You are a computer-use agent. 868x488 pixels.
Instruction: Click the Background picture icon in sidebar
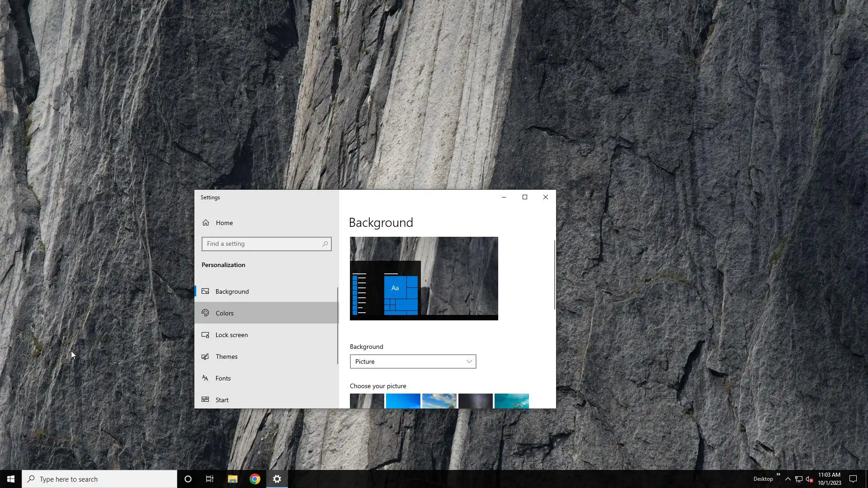[x=205, y=291]
